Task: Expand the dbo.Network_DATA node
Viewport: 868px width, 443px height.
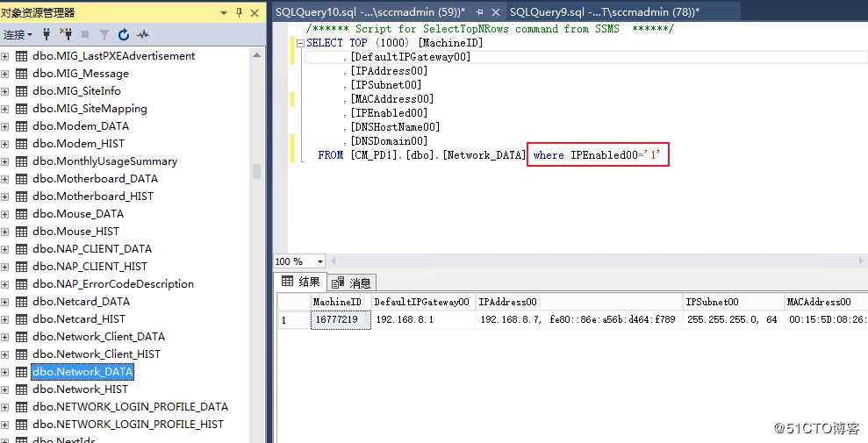Action: point(5,372)
